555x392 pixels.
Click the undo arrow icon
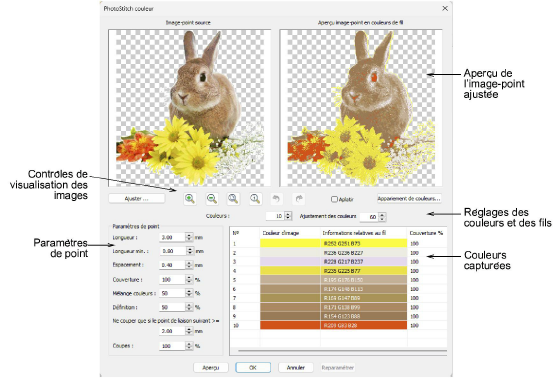coord(276,199)
